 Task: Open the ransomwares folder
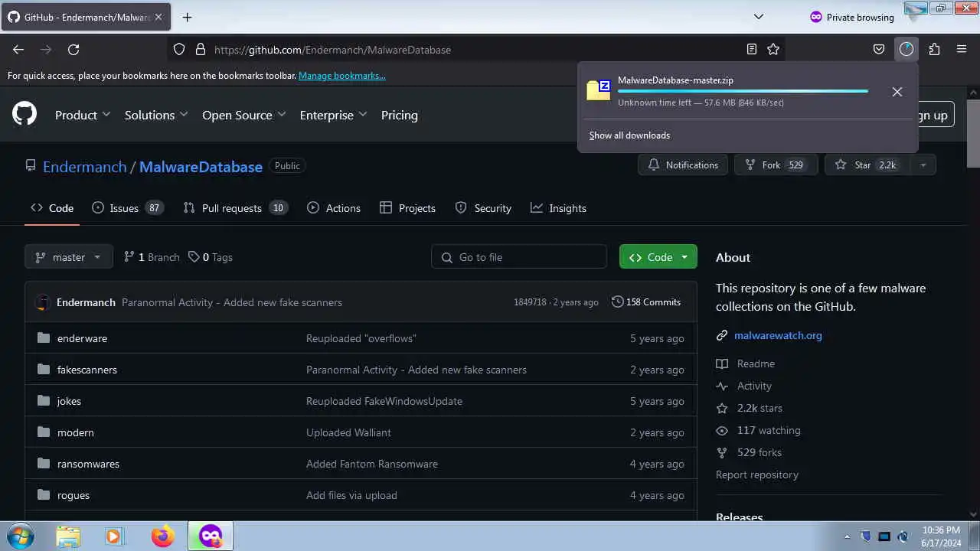[88, 464]
